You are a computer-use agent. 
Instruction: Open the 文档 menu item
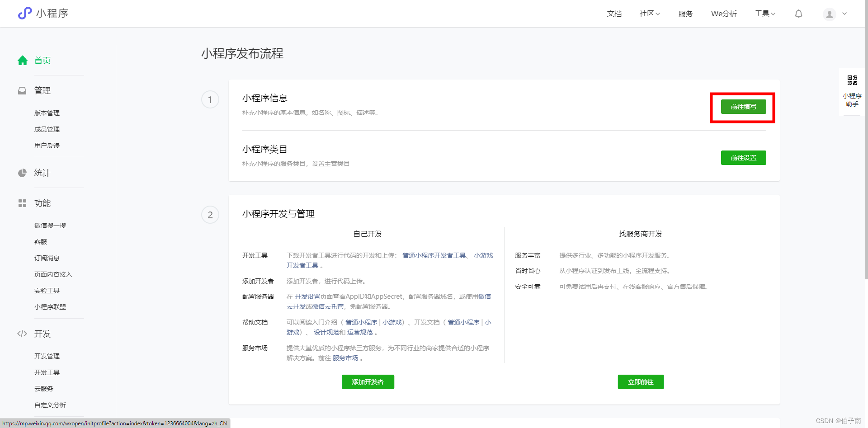coord(614,14)
